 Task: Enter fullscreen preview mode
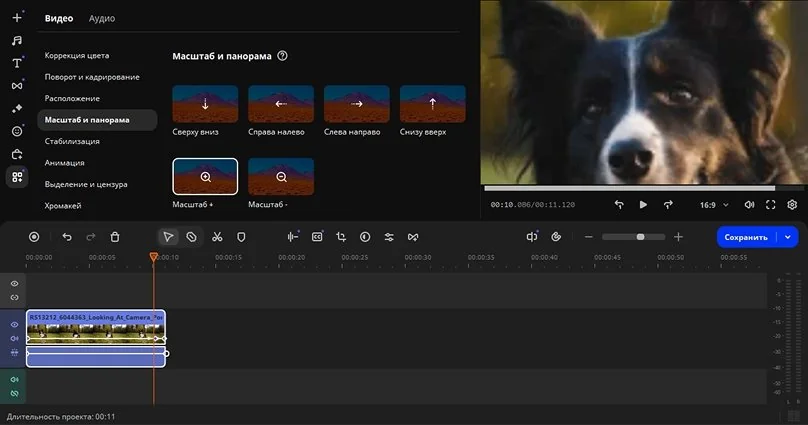(770, 205)
